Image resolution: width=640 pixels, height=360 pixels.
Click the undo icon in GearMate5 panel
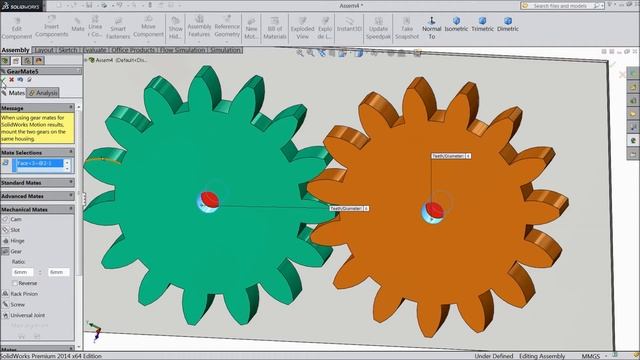tap(20, 80)
